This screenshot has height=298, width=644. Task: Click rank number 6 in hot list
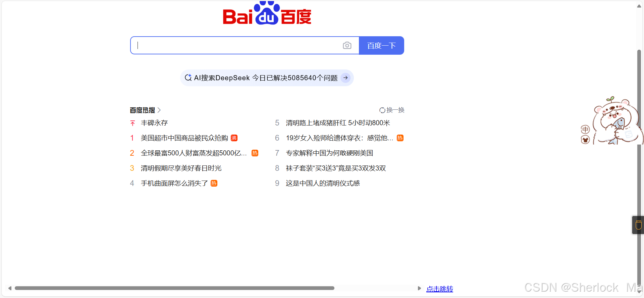tap(277, 138)
